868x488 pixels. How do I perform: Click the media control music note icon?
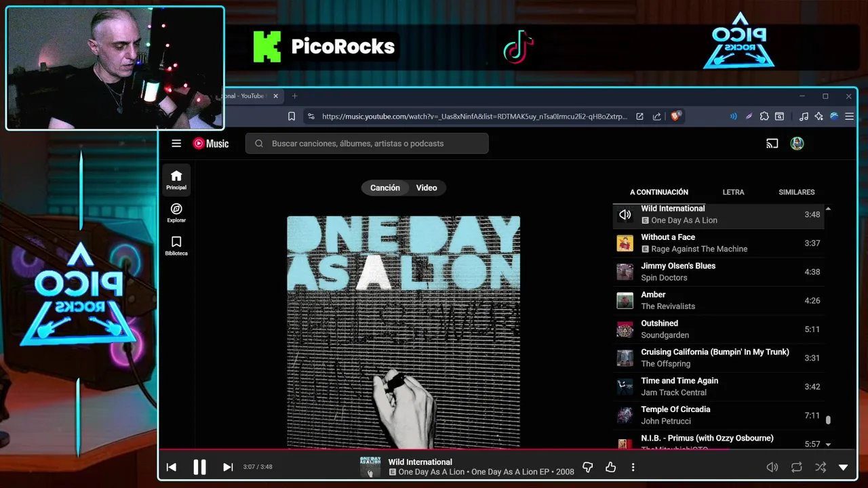tap(804, 117)
